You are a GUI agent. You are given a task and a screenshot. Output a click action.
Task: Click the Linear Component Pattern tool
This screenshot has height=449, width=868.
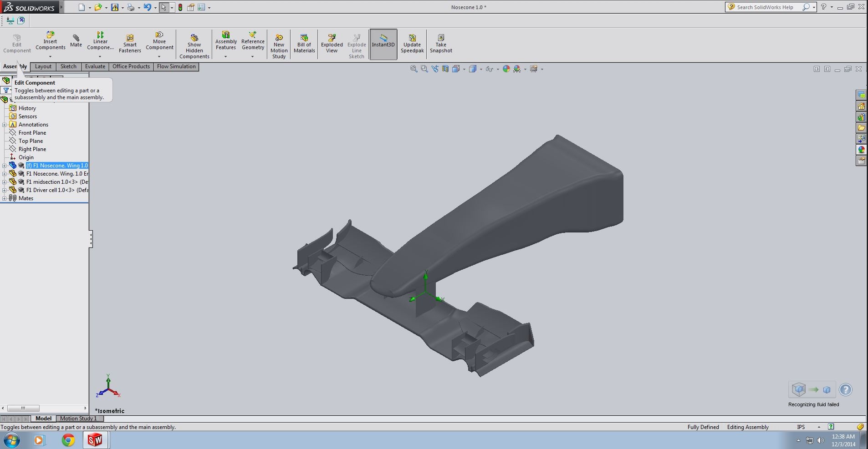(x=100, y=41)
